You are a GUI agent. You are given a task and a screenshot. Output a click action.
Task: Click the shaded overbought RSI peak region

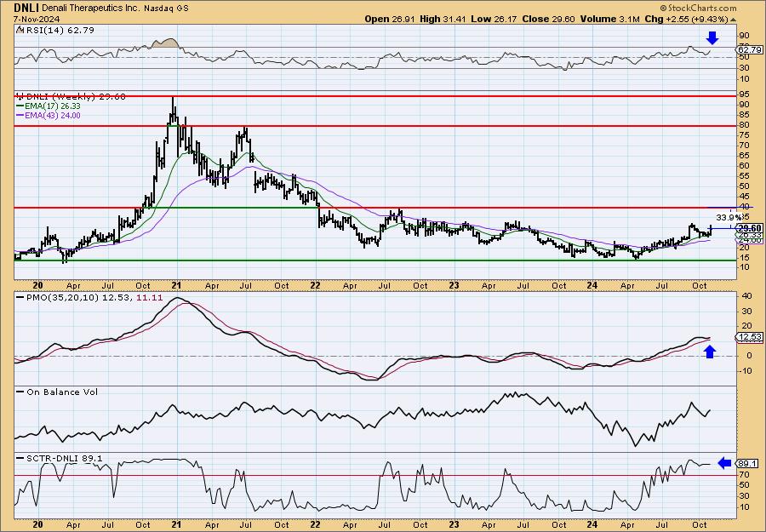(x=165, y=43)
